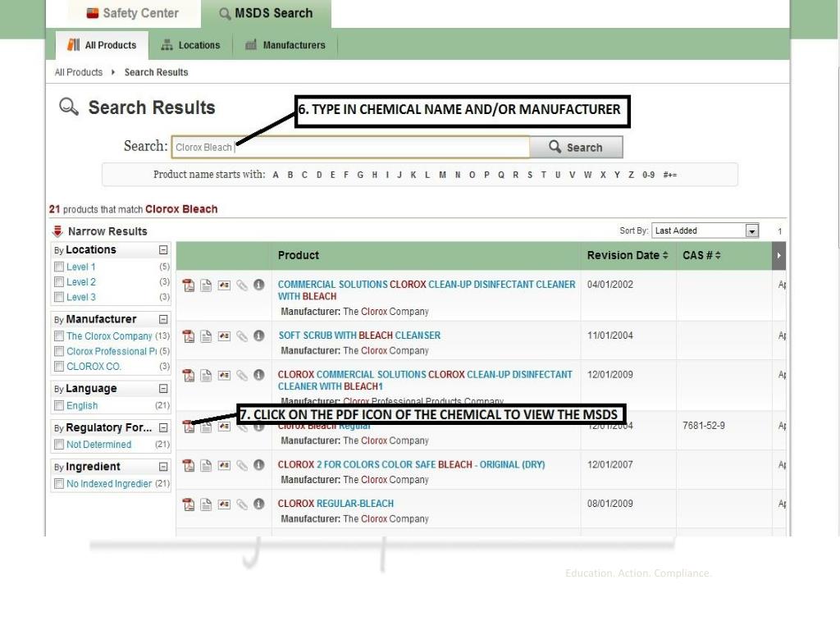Show more columns with the table header arrow
840x630 pixels.
pos(779,256)
